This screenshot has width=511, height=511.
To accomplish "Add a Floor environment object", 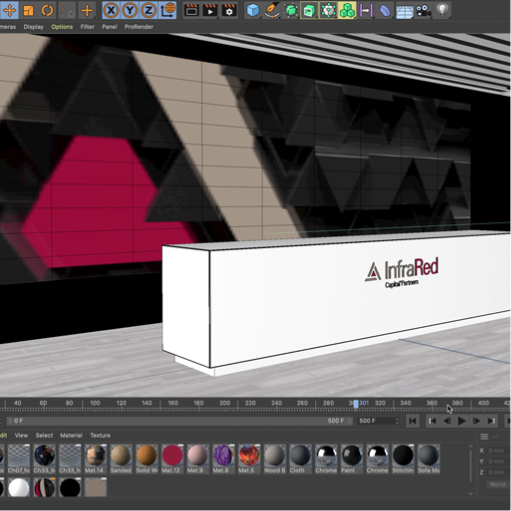I will click(405, 10).
